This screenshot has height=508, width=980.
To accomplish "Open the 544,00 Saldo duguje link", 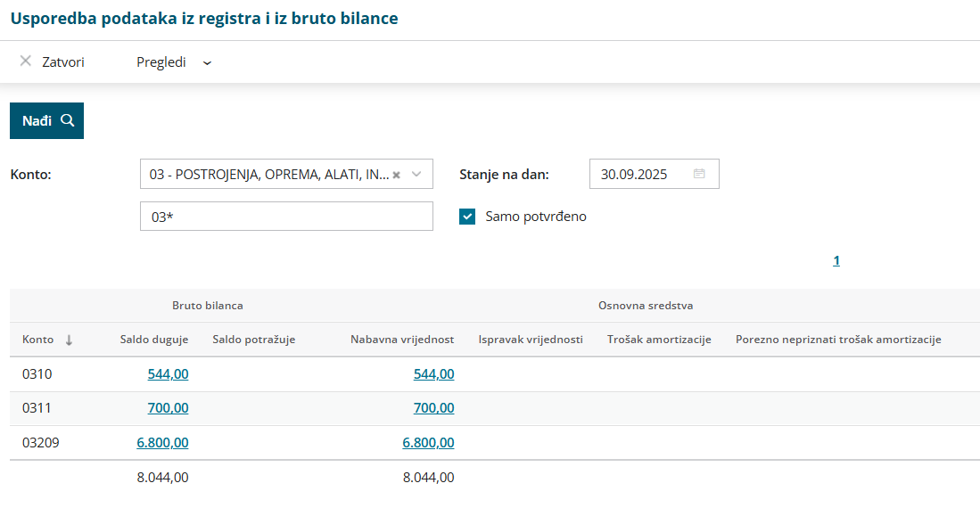I will tap(168, 374).
